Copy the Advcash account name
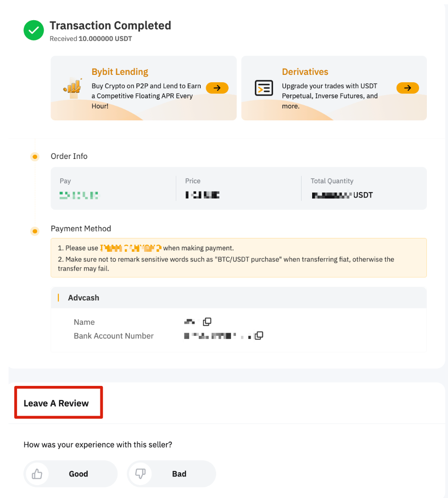This screenshot has width=448, height=498. click(x=207, y=322)
